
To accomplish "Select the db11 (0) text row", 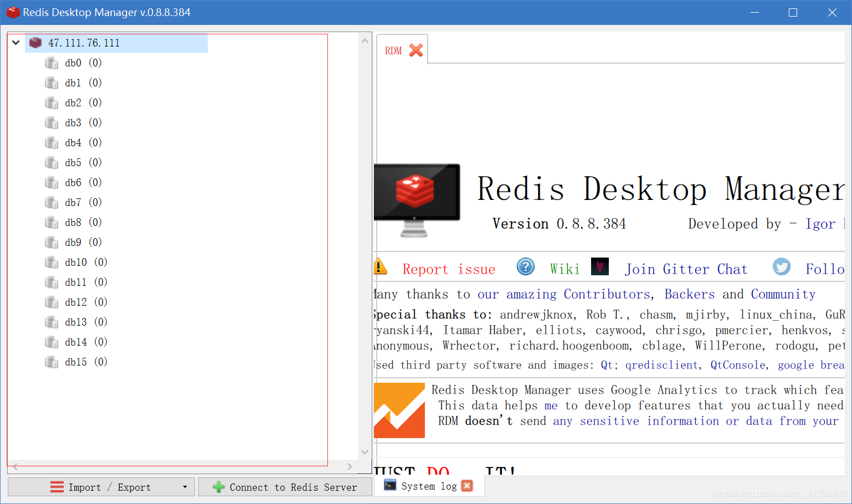I will (86, 282).
